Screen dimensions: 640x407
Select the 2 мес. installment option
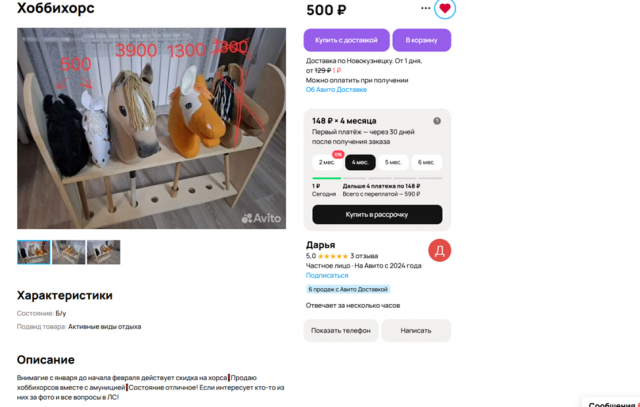click(x=327, y=162)
